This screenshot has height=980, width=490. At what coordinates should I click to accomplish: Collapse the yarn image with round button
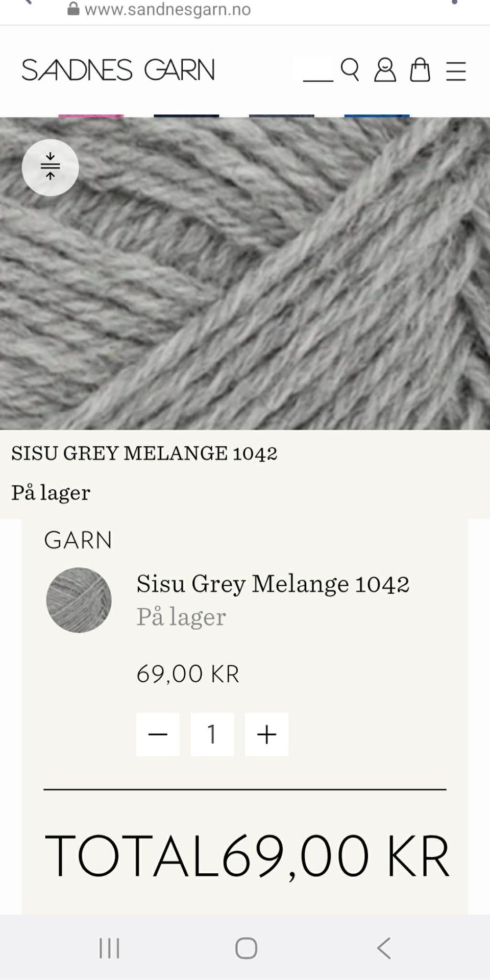click(x=50, y=168)
